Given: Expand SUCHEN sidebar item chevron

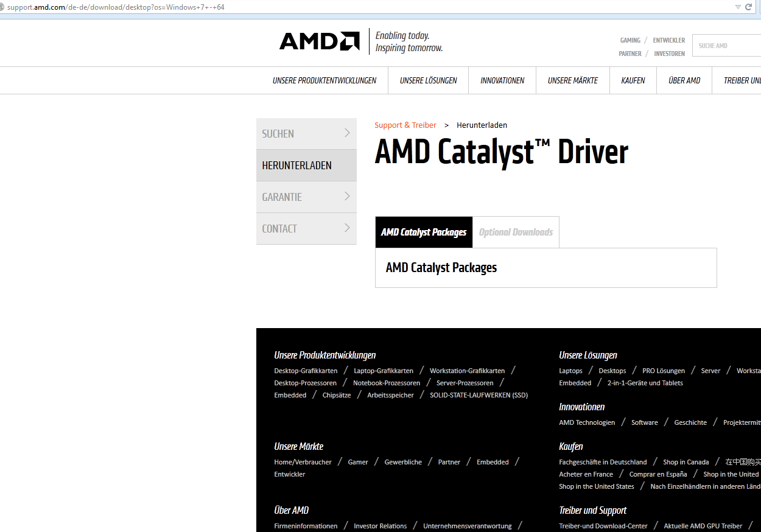Looking at the screenshot, I should pos(347,133).
